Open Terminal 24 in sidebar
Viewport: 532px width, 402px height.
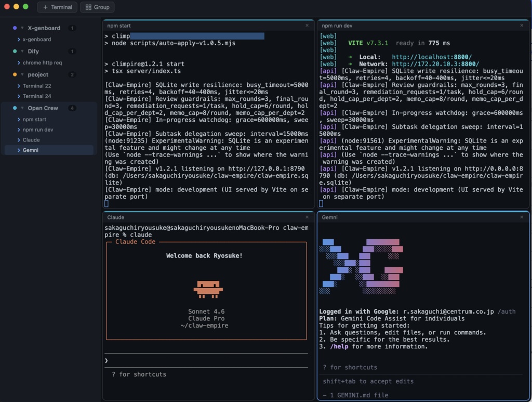49,96
